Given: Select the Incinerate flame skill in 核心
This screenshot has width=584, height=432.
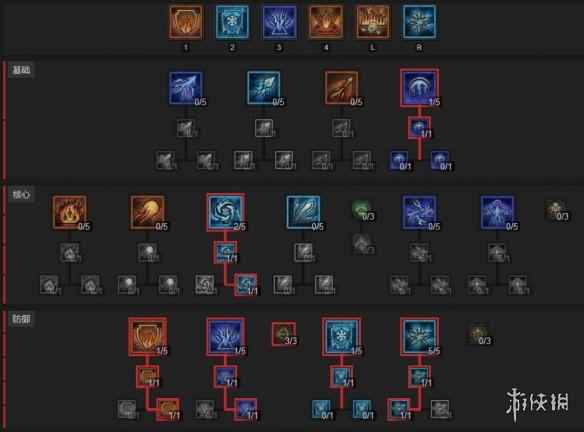Looking at the screenshot, I should click(70, 212).
